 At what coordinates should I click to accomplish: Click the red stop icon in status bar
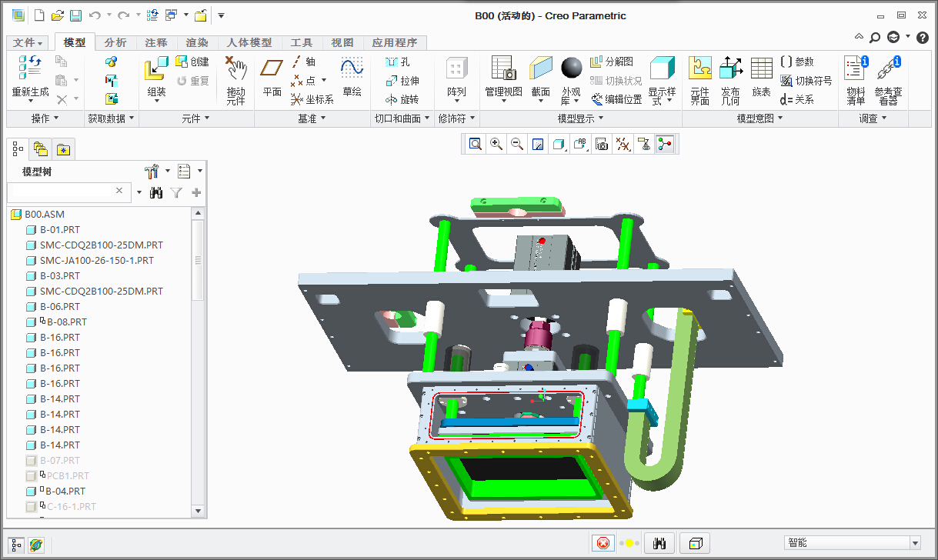coord(603,543)
